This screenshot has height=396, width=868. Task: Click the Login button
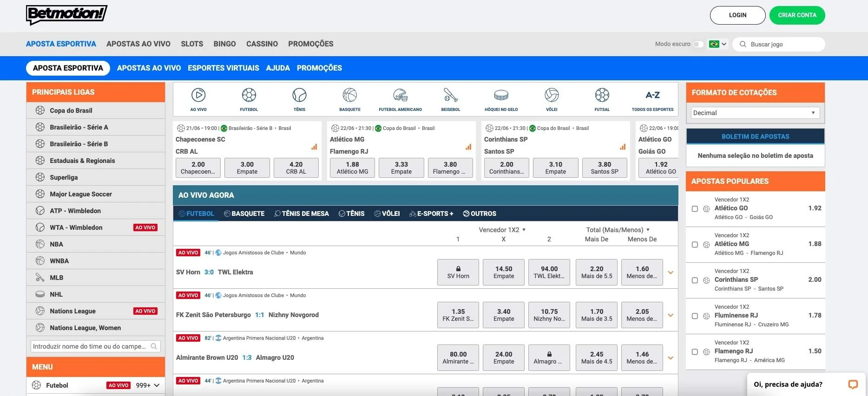tap(737, 15)
